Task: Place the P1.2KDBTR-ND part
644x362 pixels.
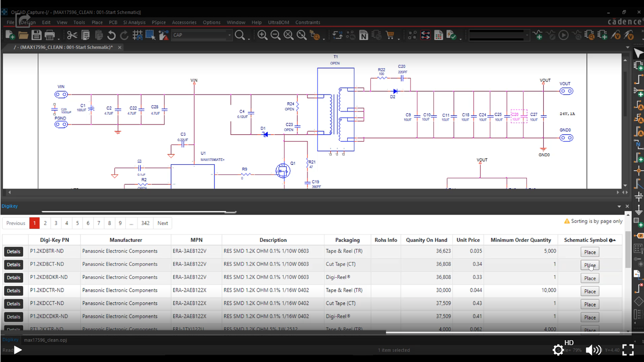Action: tap(590, 252)
